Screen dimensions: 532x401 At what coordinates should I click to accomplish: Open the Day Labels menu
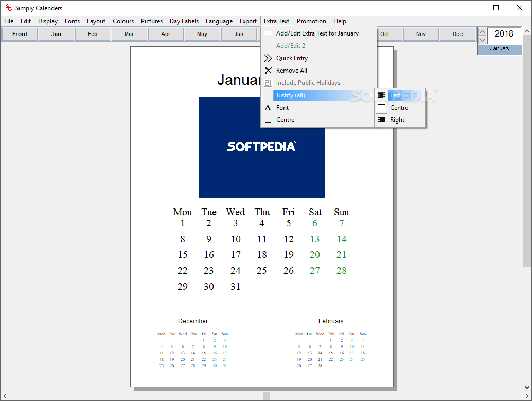tap(184, 21)
